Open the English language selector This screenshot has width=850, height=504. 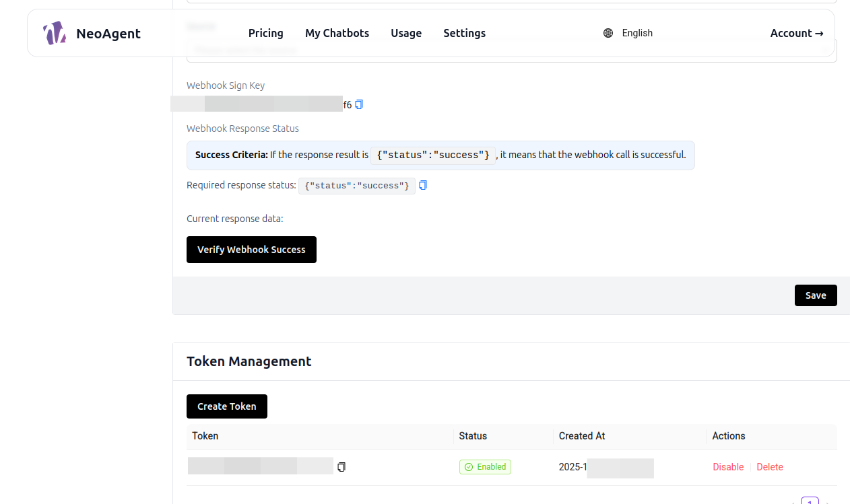tap(636, 33)
